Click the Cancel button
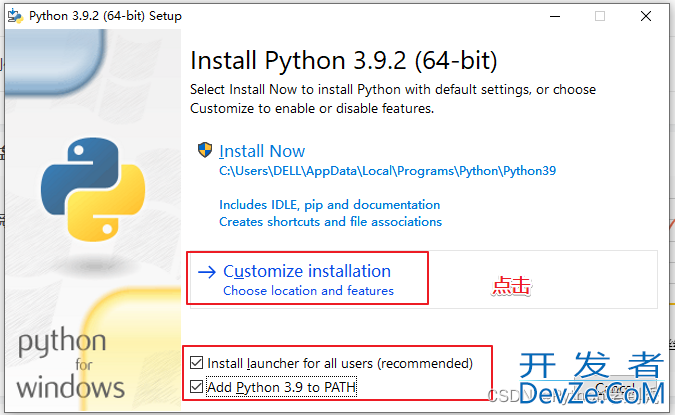Screen dimensions: 675x415 coord(617,389)
